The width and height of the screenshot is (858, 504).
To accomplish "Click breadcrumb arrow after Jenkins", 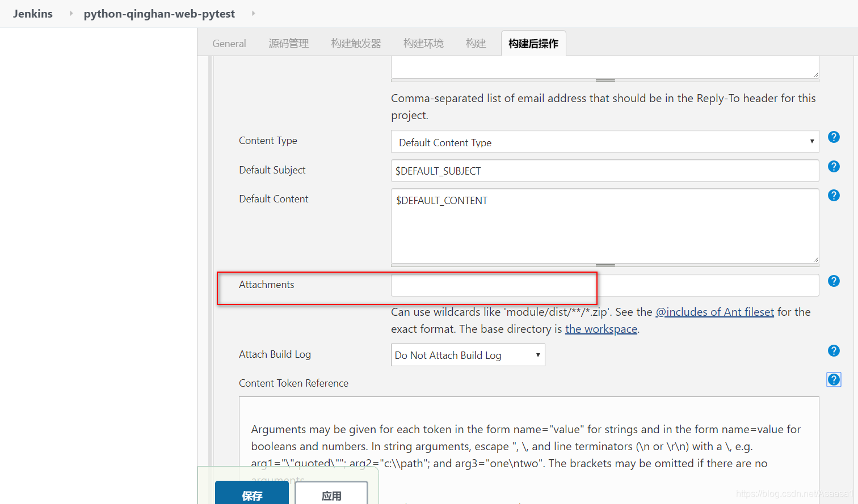I will tap(71, 13).
